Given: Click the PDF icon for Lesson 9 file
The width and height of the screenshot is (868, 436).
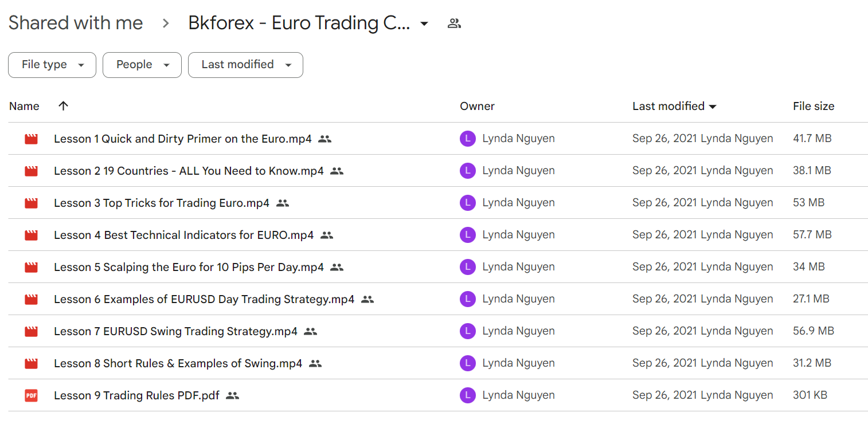Looking at the screenshot, I should (x=31, y=395).
